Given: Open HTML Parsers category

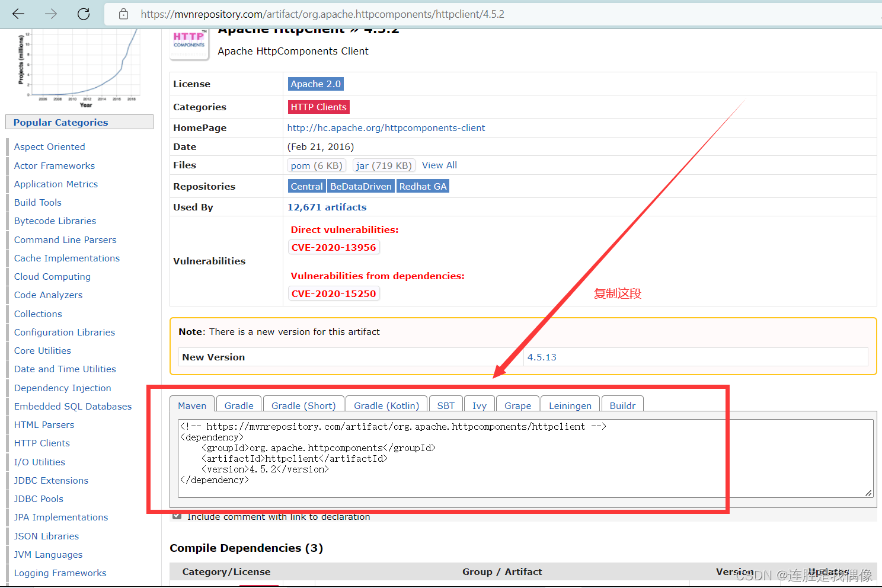Looking at the screenshot, I should (44, 425).
